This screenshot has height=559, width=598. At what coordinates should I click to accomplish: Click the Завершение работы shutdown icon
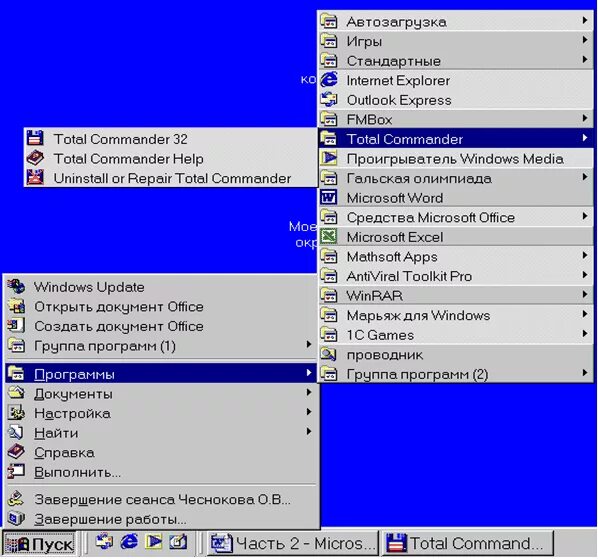tap(16, 519)
